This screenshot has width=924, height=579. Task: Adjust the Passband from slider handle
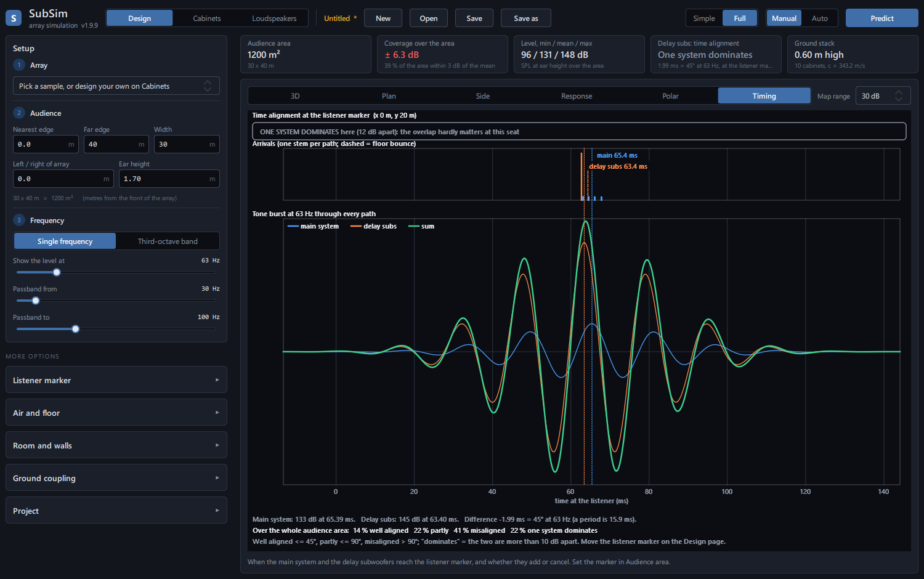pyautogui.click(x=36, y=301)
